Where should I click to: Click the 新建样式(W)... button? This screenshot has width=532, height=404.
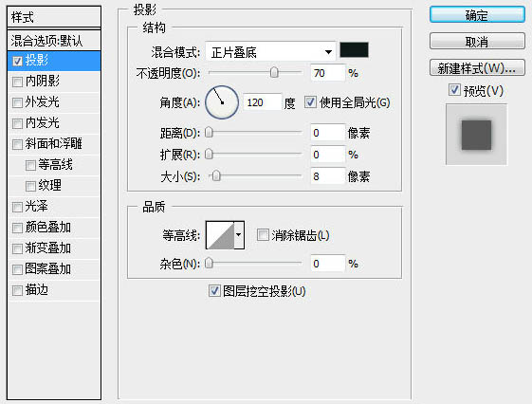pyautogui.click(x=477, y=68)
